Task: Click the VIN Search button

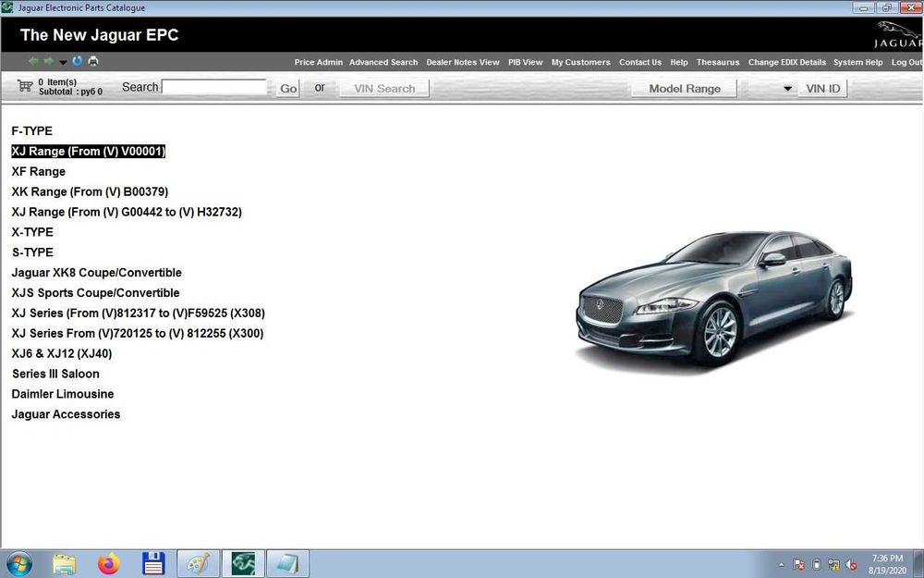Action: (384, 89)
